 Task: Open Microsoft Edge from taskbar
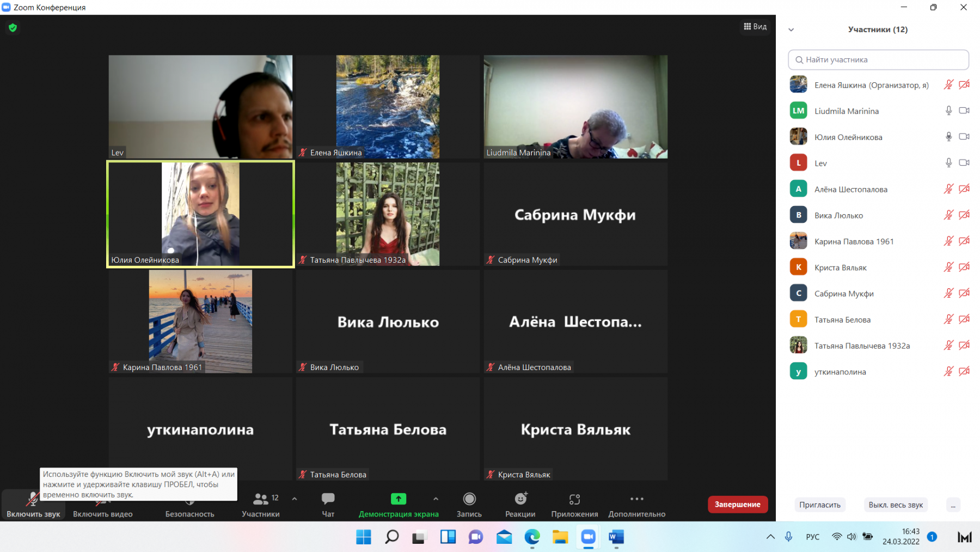(x=532, y=537)
